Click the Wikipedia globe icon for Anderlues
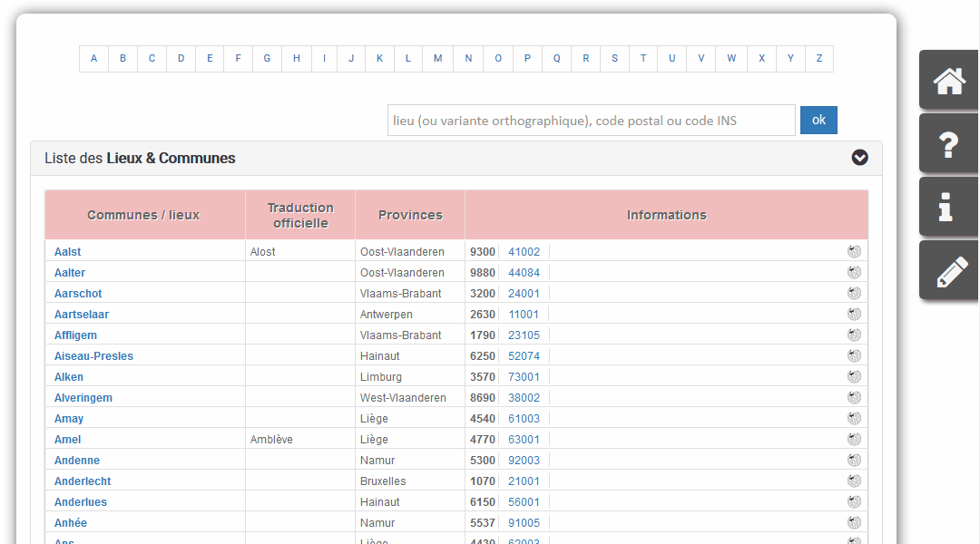Viewport: 980px width, 544px height. coord(854,501)
